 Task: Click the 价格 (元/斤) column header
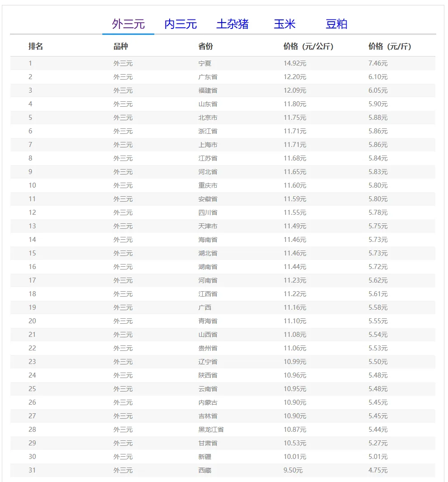[390, 47]
